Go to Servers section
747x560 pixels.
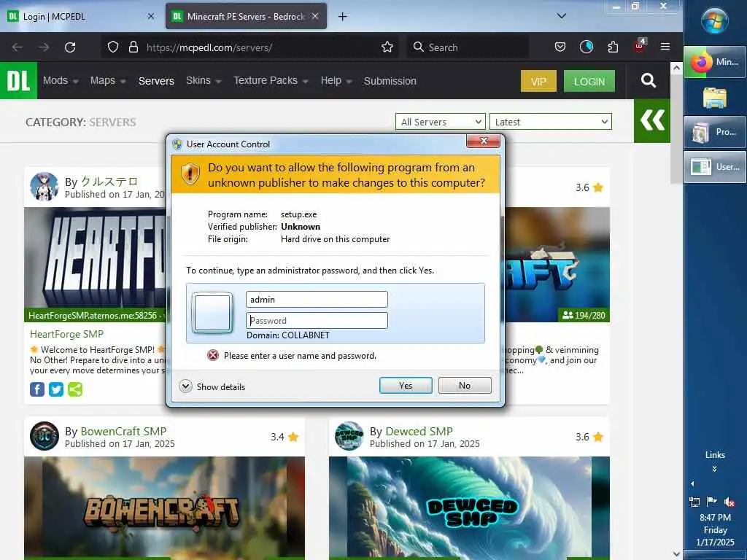[x=156, y=81]
